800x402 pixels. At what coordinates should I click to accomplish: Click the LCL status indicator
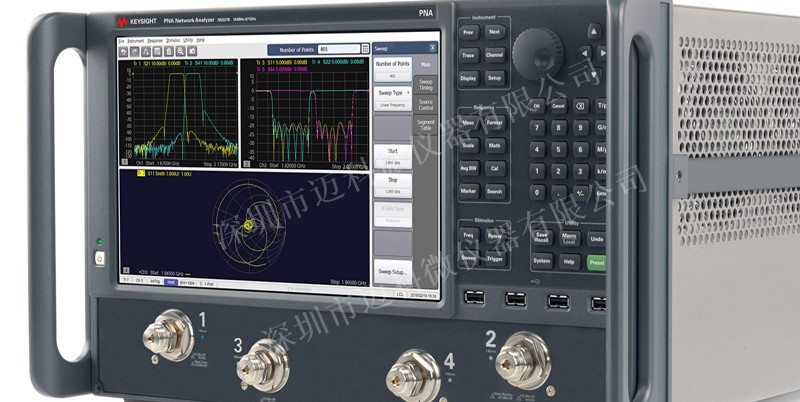400,294
